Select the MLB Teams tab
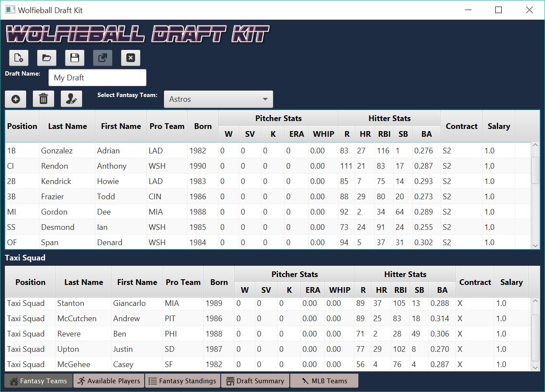The image size is (545, 392). coord(324,381)
